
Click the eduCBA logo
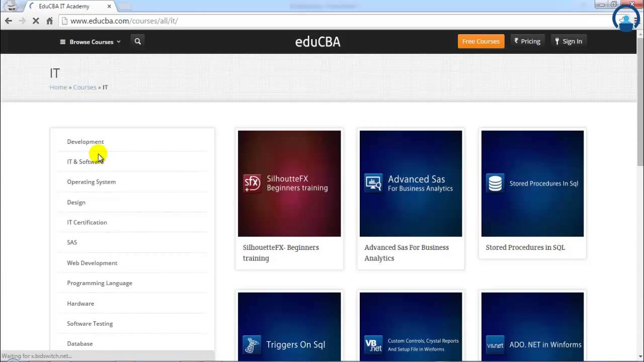317,42
